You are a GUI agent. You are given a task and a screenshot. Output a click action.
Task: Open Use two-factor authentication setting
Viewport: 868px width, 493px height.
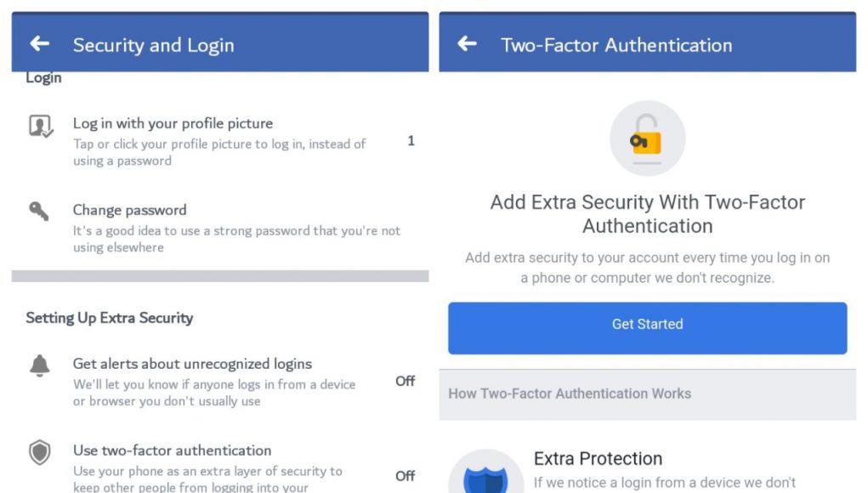tap(220, 466)
